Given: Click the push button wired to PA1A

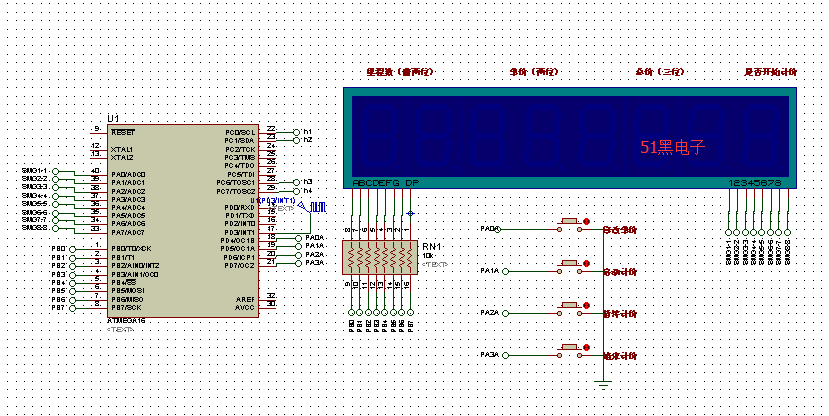Looking at the screenshot, I should click(x=569, y=266).
